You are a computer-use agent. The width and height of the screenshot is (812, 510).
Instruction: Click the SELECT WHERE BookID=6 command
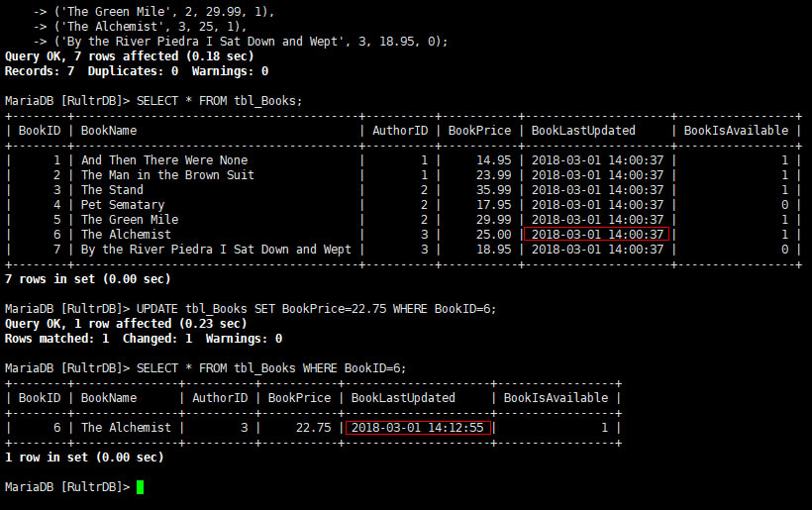click(x=271, y=368)
